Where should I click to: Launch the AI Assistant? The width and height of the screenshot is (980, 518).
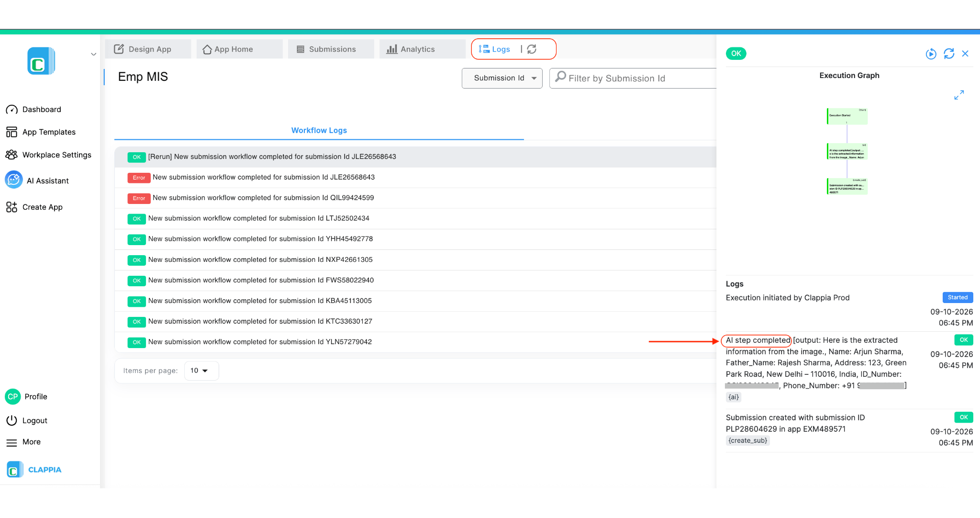click(x=37, y=180)
